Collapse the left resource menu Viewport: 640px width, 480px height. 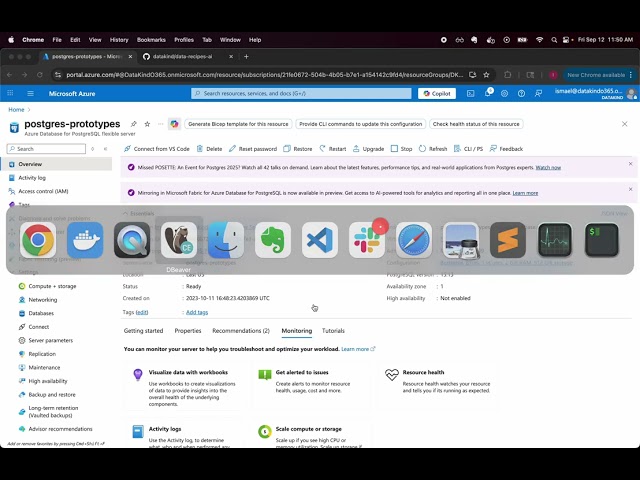tap(105, 149)
